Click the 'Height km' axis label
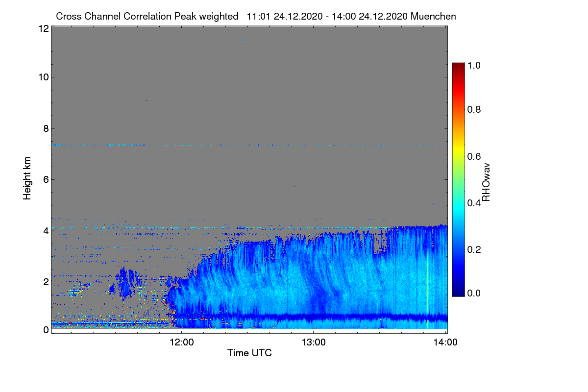 28,178
